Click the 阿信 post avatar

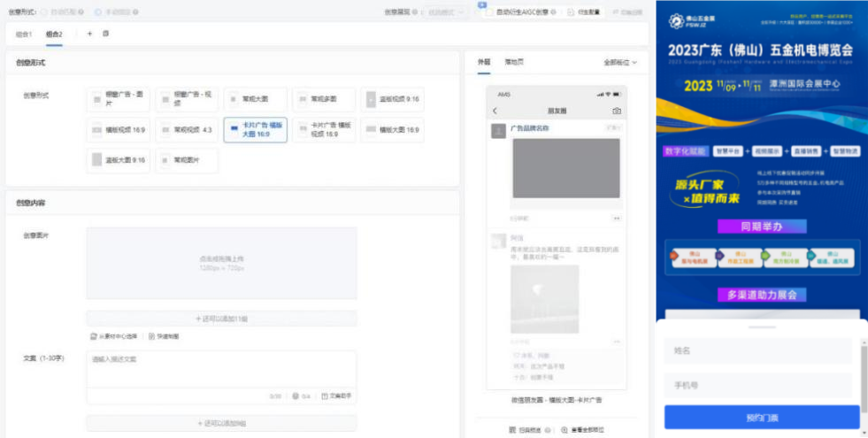pyautogui.click(x=498, y=241)
